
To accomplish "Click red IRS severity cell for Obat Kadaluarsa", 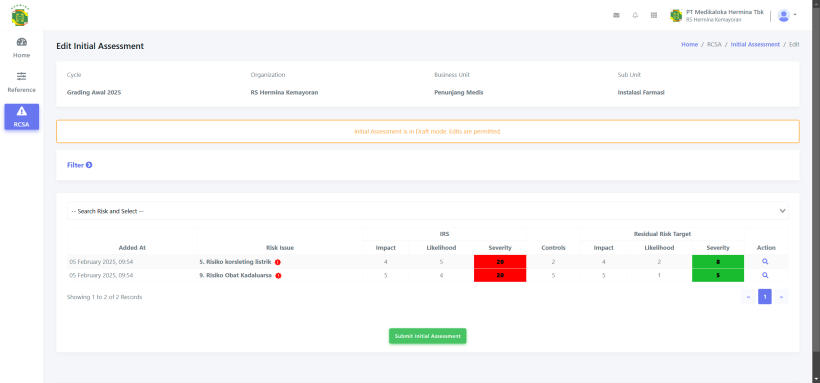I will 500,275.
